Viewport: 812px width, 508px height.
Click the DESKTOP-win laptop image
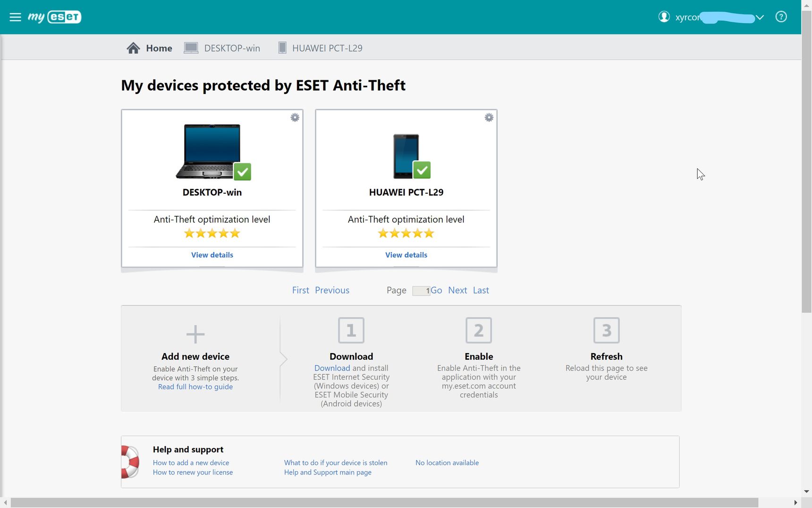pos(213,152)
